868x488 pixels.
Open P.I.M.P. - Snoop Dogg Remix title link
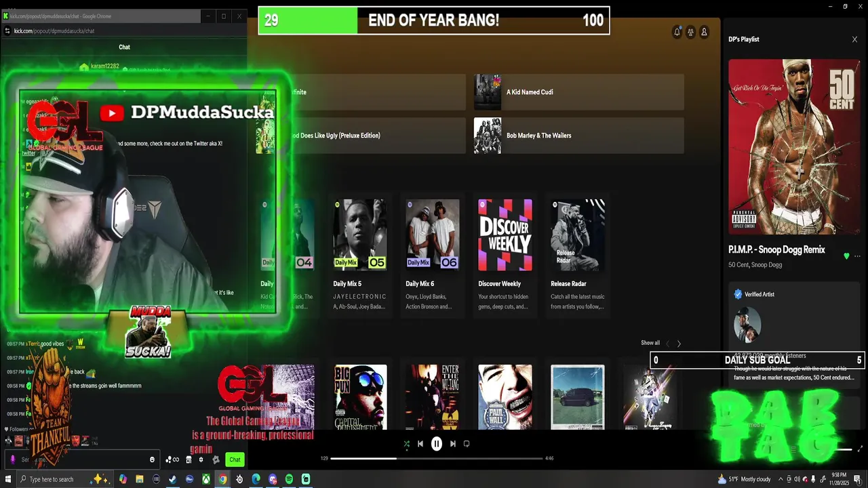(x=776, y=249)
